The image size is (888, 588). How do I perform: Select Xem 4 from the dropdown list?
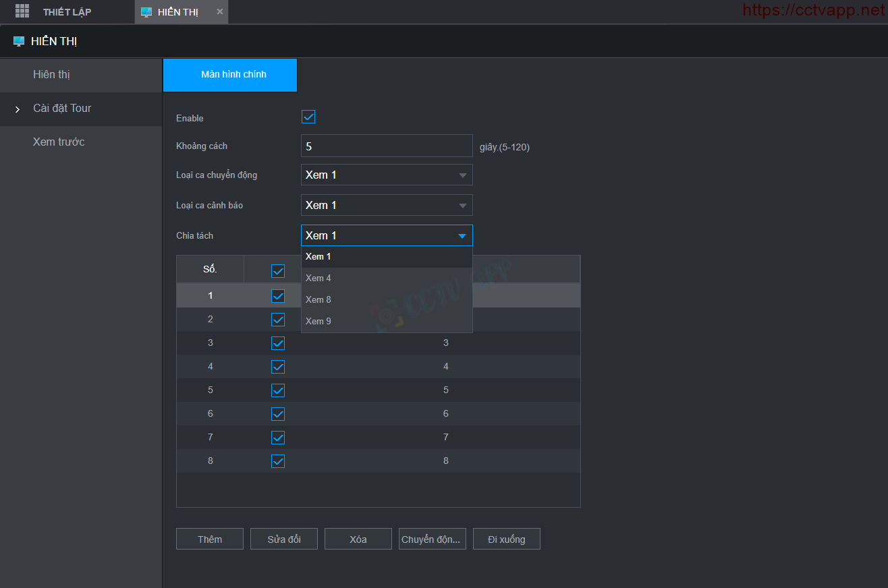point(318,278)
